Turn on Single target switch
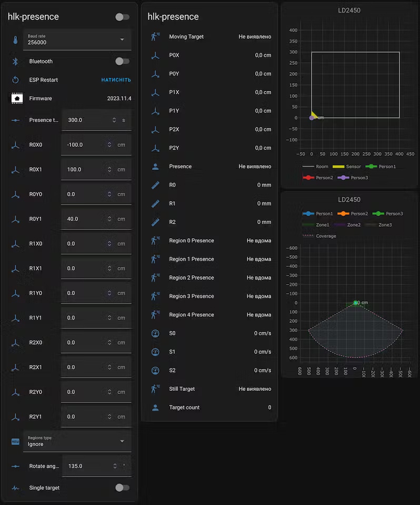 pyautogui.click(x=122, y=488)
